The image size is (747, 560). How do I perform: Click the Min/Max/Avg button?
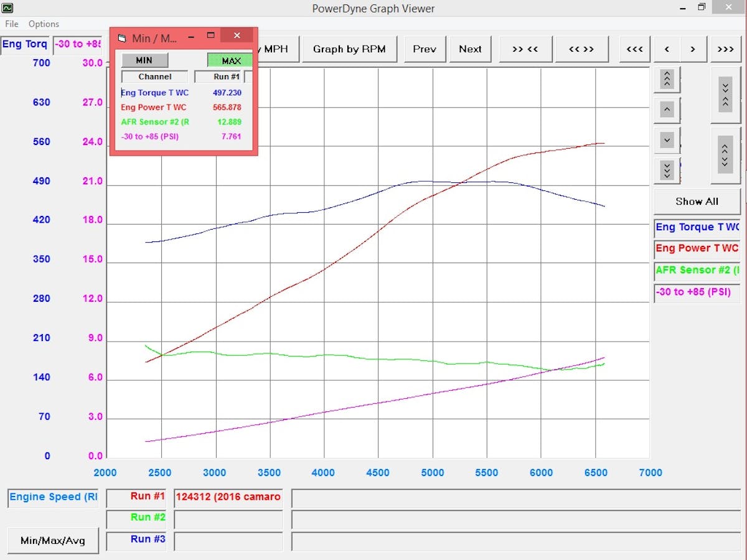(x=52, y=540)
